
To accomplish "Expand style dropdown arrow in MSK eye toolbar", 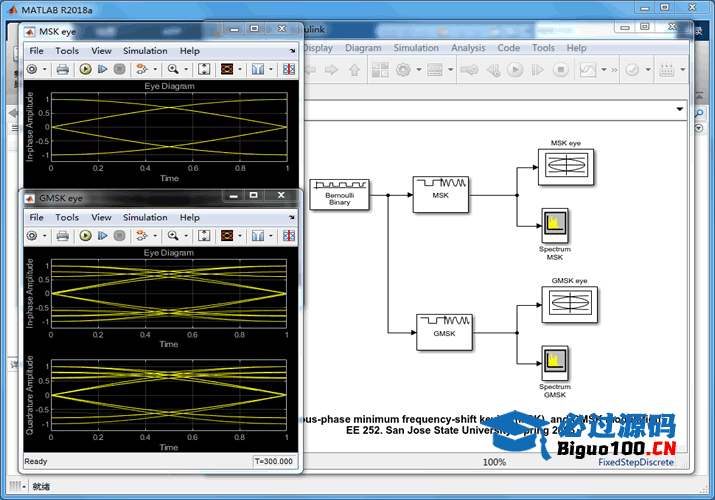I will click(240, 69).
